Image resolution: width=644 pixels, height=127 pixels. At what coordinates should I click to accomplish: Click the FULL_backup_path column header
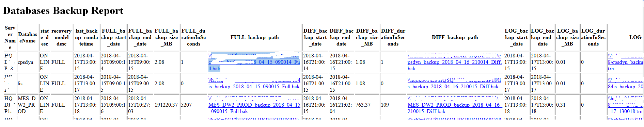coord(255,37)
